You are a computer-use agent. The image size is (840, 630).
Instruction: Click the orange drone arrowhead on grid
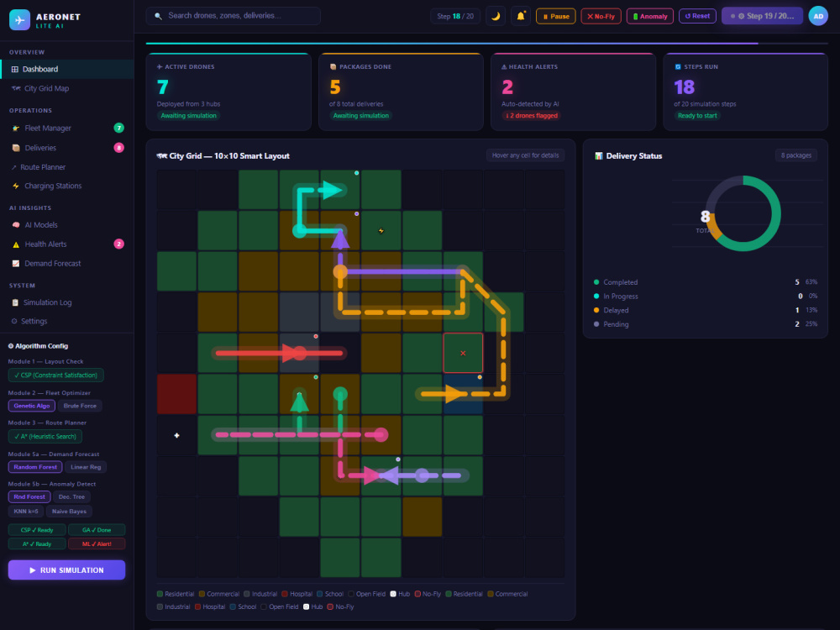tap(454, 395)
